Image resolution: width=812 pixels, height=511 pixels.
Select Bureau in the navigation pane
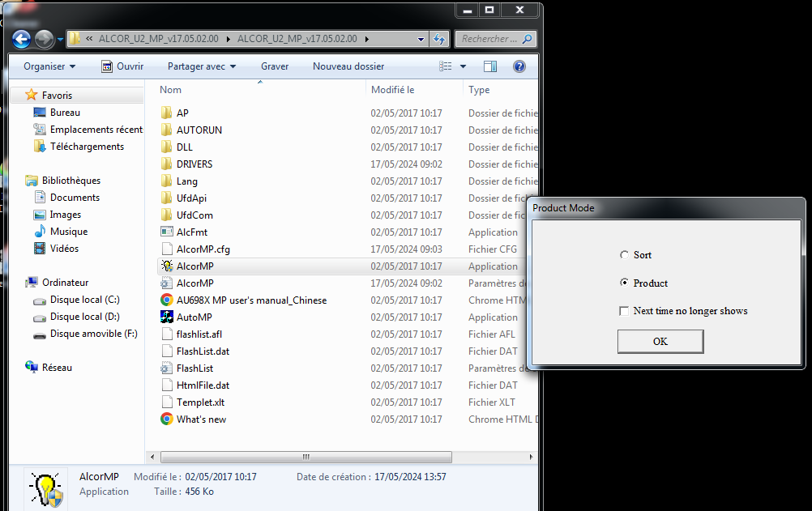click(x=66, y=113)
